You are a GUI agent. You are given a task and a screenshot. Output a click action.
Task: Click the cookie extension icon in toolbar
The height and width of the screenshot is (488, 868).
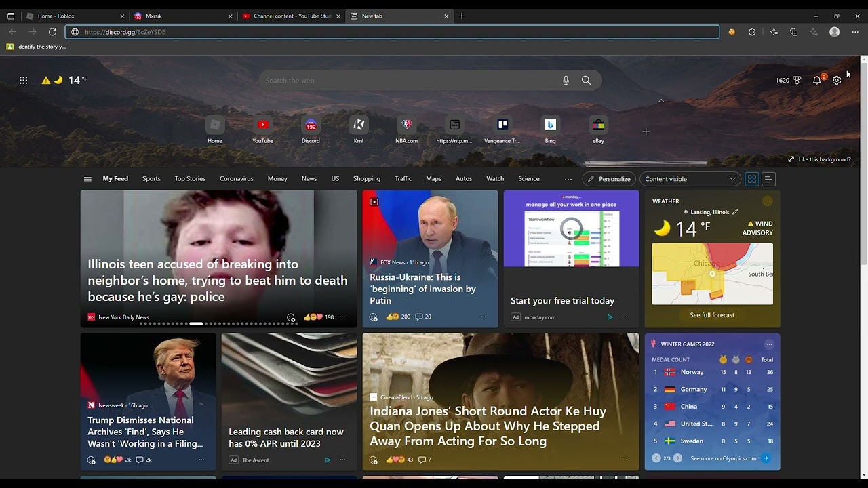[732, 32]
